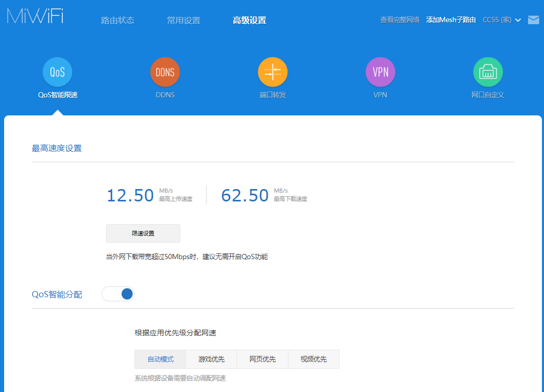Click the mail envelope icon
544x392 pixels.
pos(533,20)
